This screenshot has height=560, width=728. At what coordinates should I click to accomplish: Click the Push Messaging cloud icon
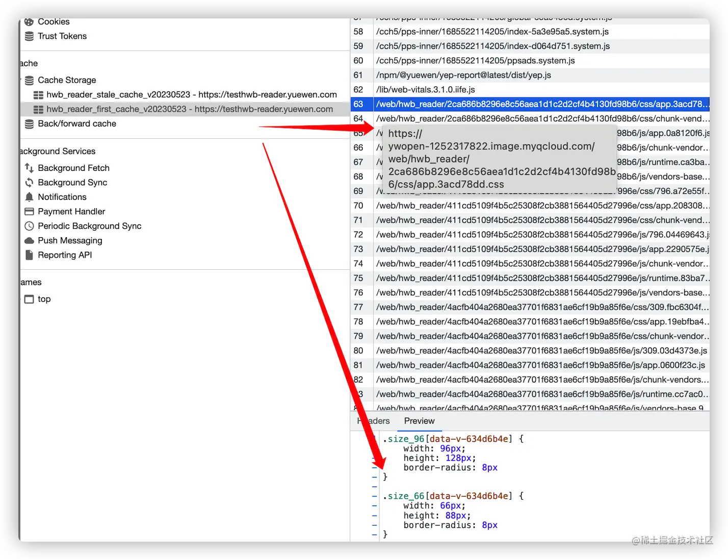pyautogui.click(x=29, y=240)
